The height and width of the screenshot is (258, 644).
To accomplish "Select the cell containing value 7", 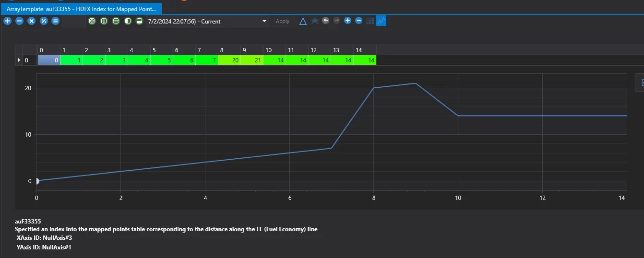I will click(206, 60).
